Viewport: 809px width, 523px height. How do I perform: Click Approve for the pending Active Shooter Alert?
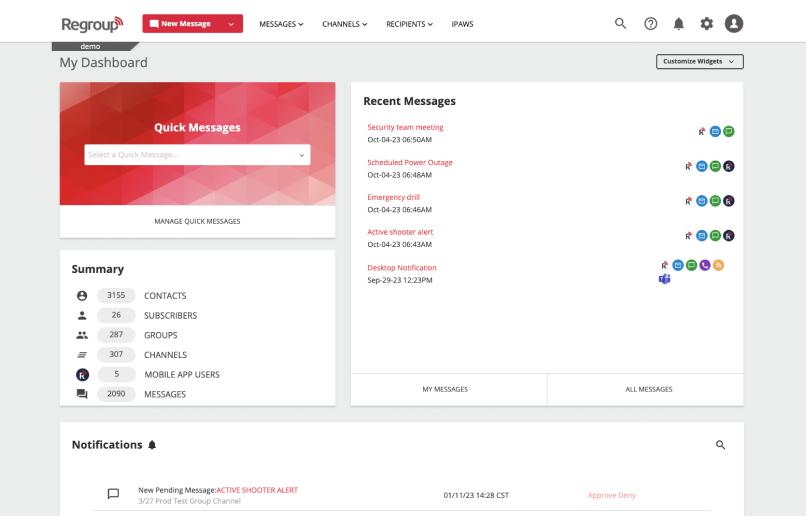click(602, 495)
